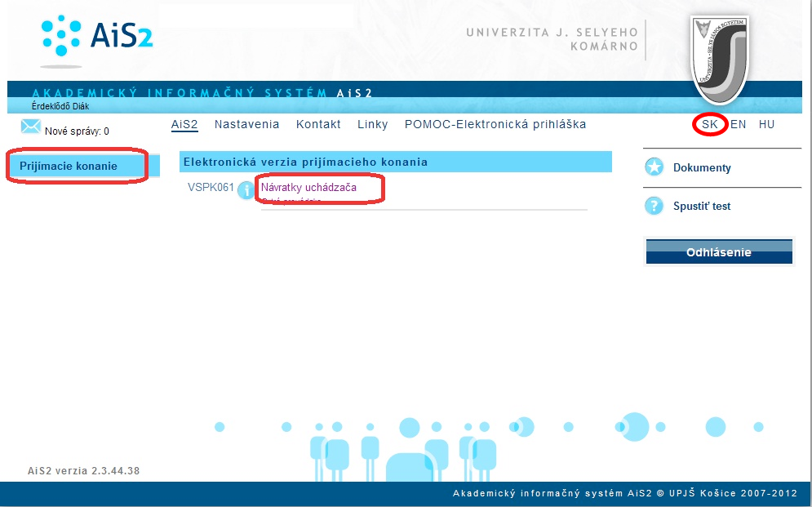Image resolution: width=812 pixels, height=507 pixels.
Task: Open the AiS2 menu item
Action: (184, 124)
